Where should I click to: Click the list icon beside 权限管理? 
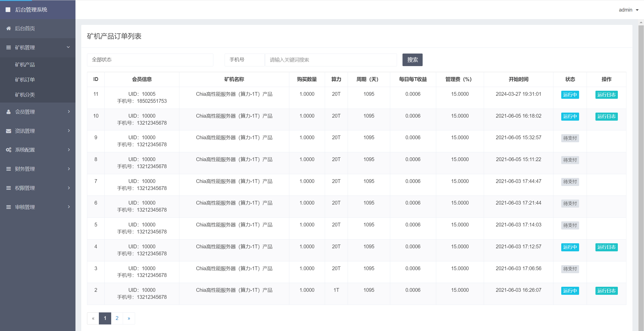tap(9, 188)
